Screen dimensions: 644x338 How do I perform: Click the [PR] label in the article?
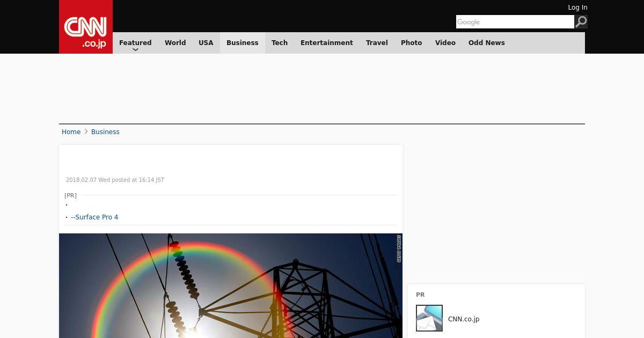70,195
